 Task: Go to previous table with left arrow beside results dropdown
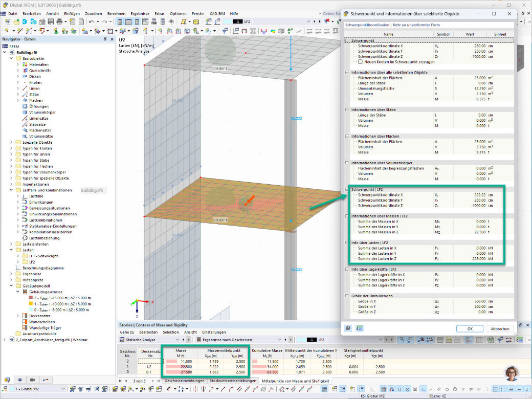pos(286,340)
